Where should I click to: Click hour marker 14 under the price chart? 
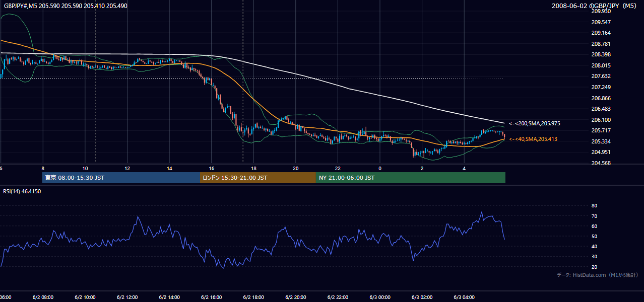coord(169,169)
